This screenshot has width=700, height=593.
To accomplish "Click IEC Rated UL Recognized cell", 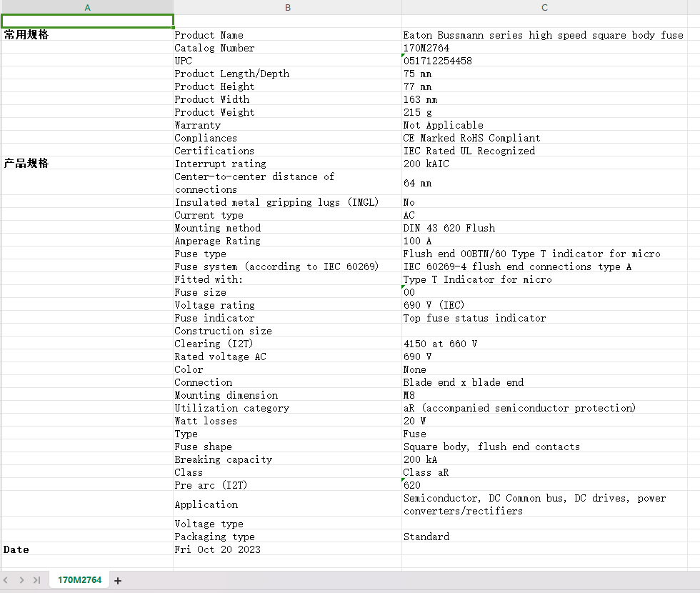I will point(544,151).
